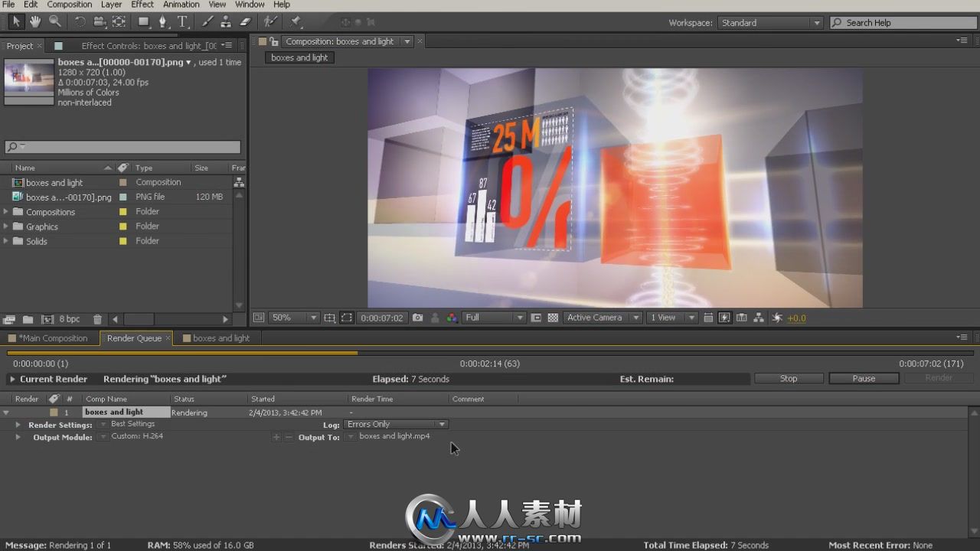The height and width of the screenshot is (551, 980).
Task: Select the Rotation tool
Action: [80, 22]
